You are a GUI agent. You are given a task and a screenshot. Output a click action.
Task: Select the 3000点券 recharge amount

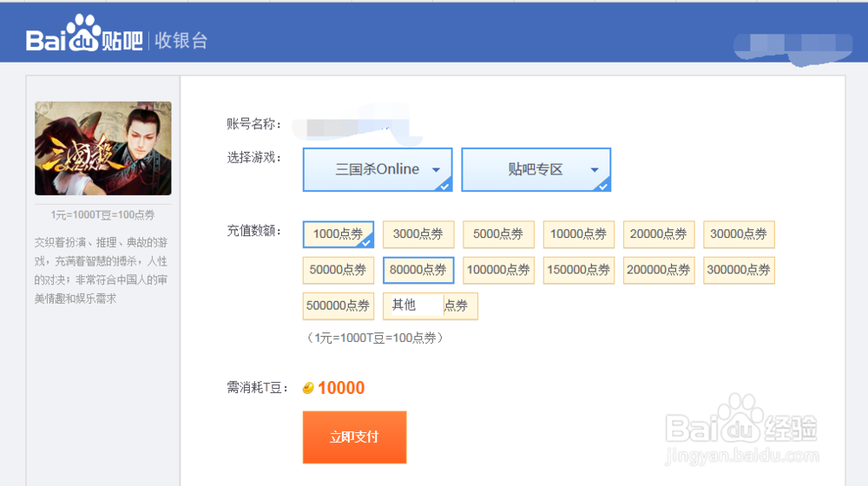(x=418, y=234)
